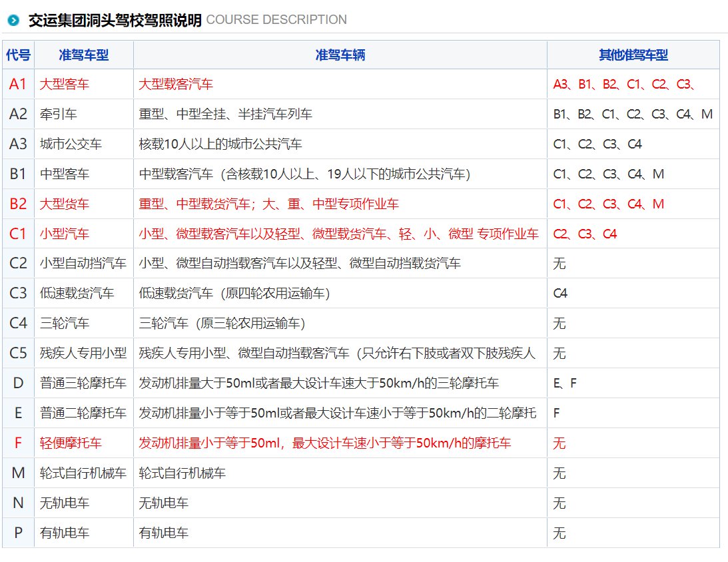Select the 准驾车辆 column header
The width and height of the screenshot is (728, 562).
340,55
